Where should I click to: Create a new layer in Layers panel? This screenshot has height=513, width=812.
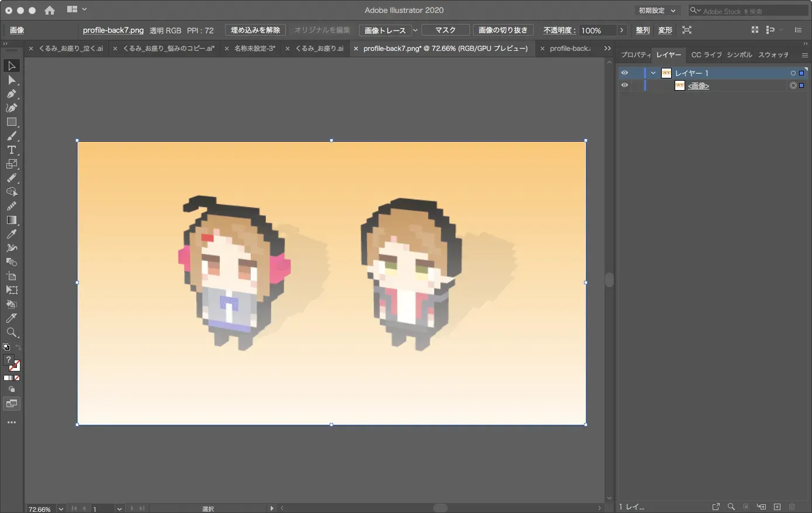[x=777, y=507]
